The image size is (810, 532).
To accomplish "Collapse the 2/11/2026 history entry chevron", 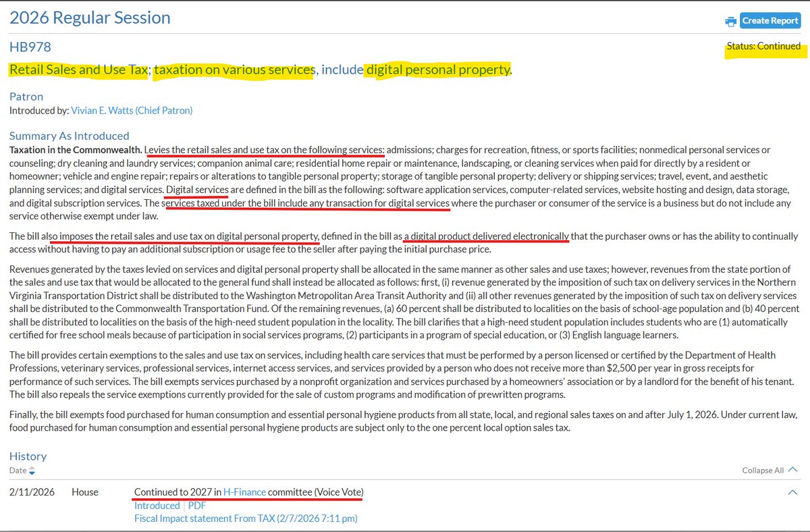I will 792,492.
